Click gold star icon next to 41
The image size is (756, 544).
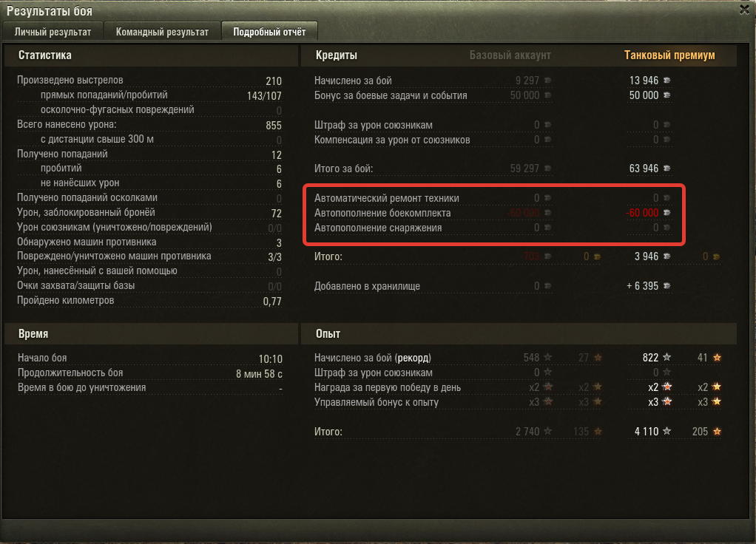(x=717, y=358)
